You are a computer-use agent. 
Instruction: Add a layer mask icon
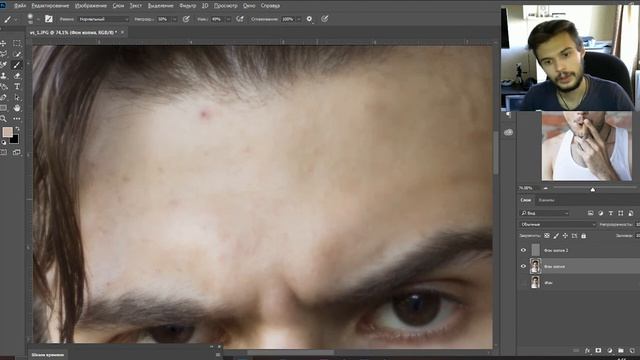coord(598,351)
